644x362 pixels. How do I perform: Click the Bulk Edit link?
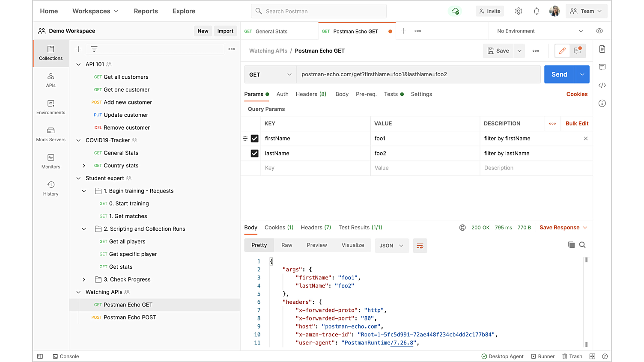tap(577, 124)
